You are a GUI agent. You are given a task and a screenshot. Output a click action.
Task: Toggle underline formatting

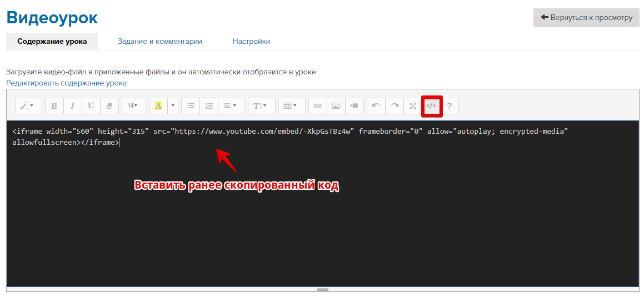point(91,106)
